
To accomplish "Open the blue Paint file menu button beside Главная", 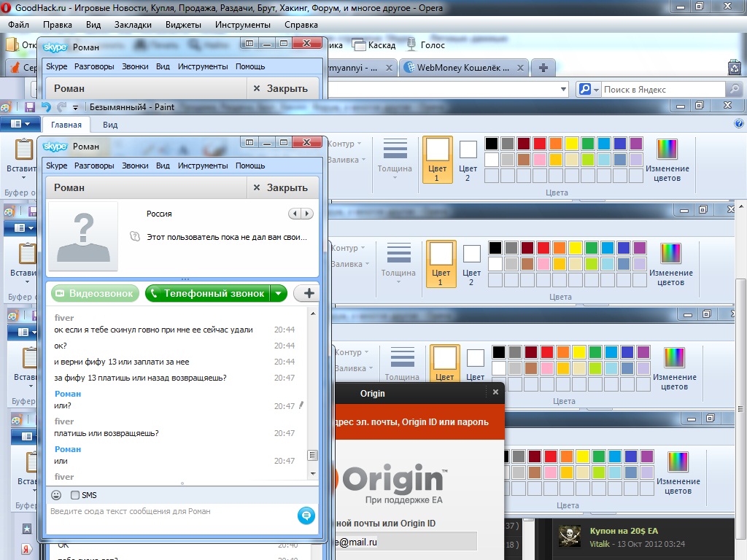I will click(x=20, y=124).
